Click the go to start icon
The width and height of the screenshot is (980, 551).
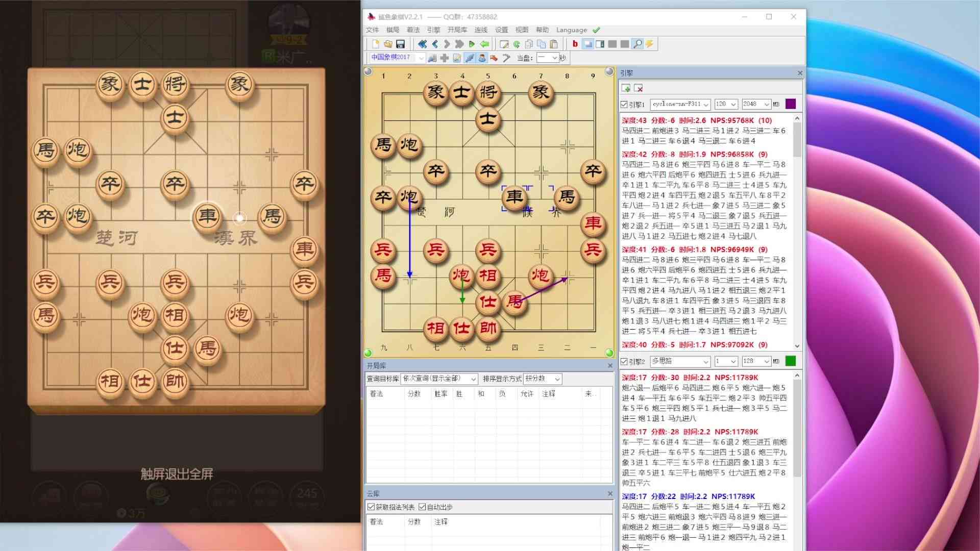(422, 44)
